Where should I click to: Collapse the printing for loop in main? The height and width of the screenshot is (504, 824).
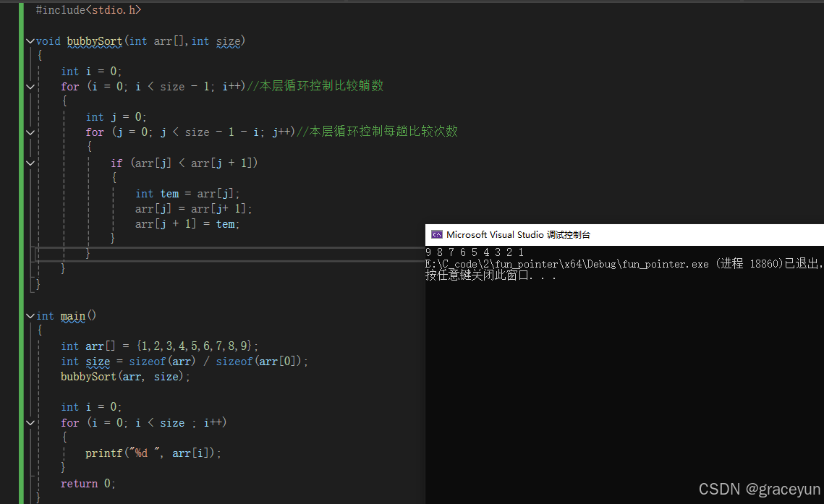tap(30, 422)
